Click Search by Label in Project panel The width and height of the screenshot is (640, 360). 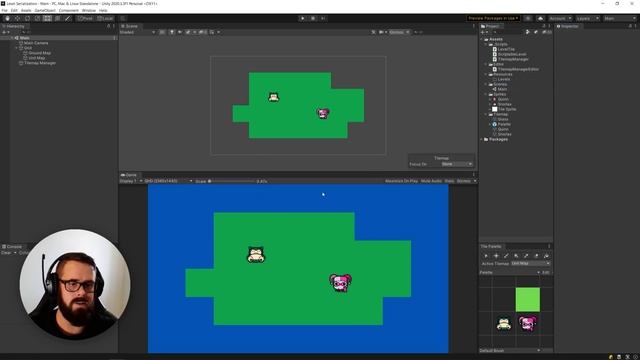coord(536,32)
